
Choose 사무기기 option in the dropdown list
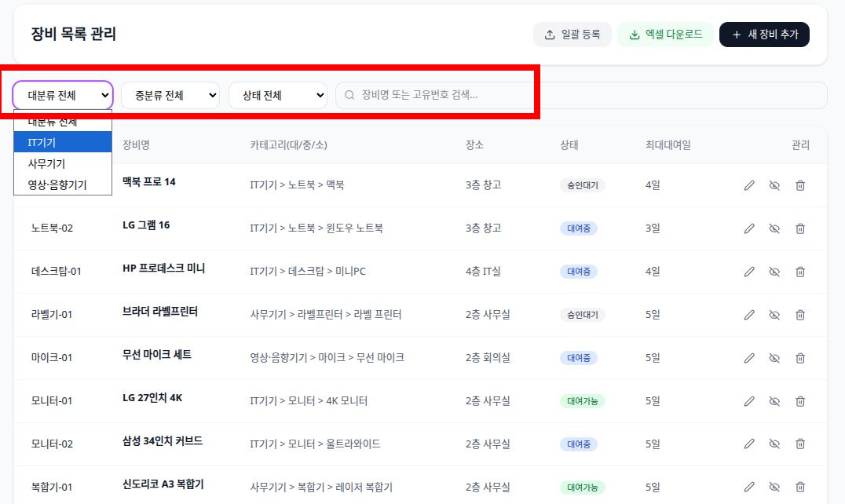[63, 163]
